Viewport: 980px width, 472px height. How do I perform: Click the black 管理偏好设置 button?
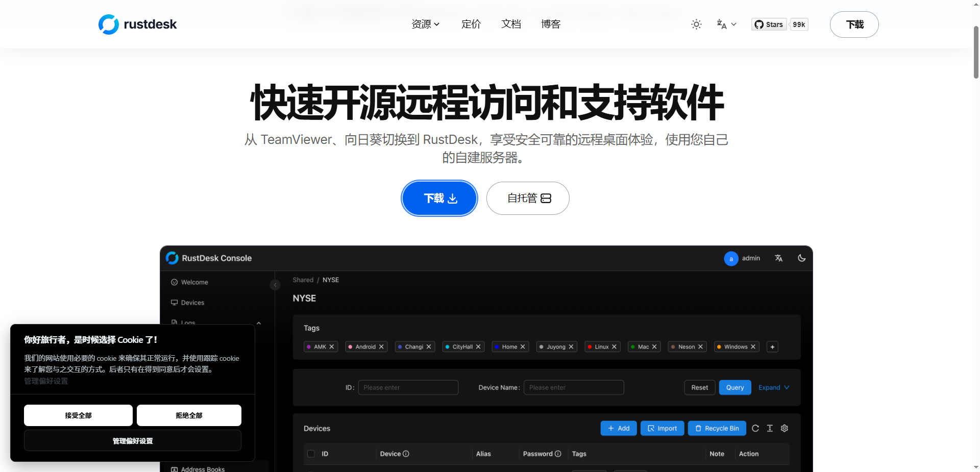click(x=133, y=440)
